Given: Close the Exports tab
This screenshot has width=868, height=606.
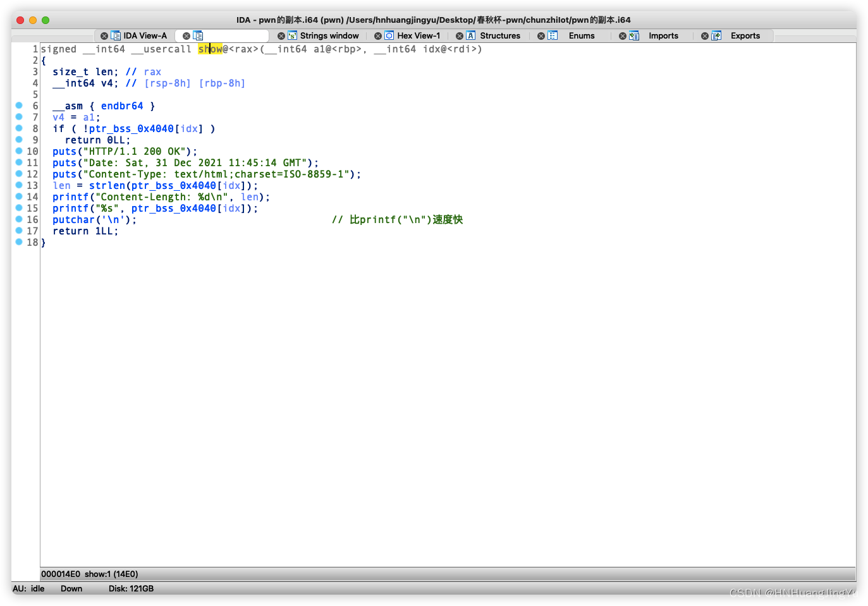Looking at the screenshot, I should click(x=705, y=36).
